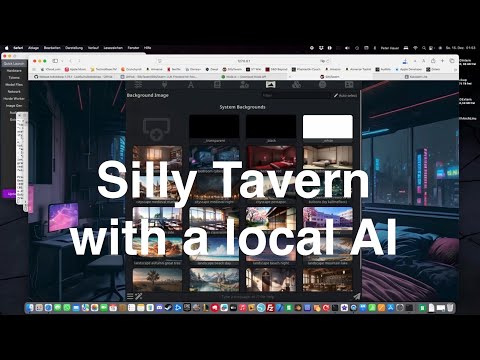Screen dimensions: 480x360
Task: Focus the background Filter search field
Action: click(295, 95)
